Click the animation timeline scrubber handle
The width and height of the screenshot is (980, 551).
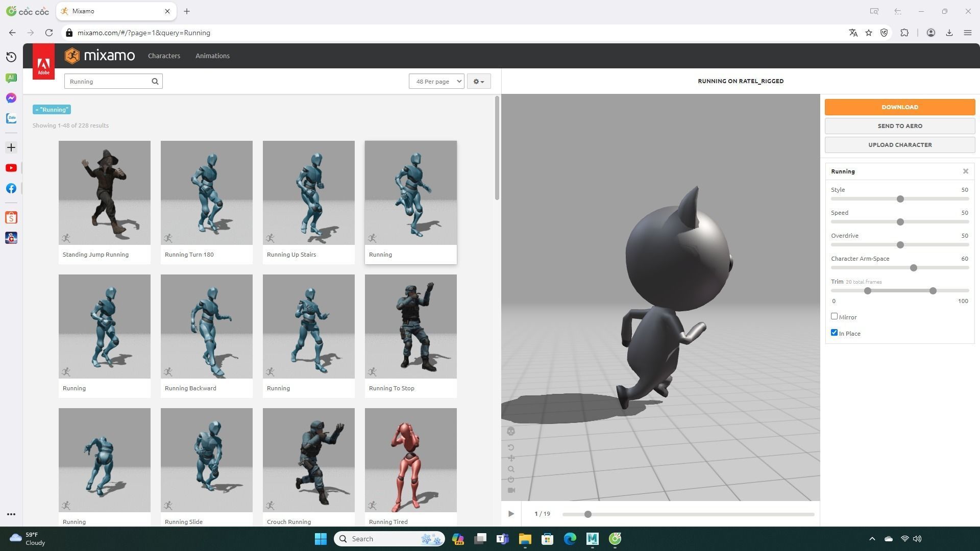click(x=588, y=514)
